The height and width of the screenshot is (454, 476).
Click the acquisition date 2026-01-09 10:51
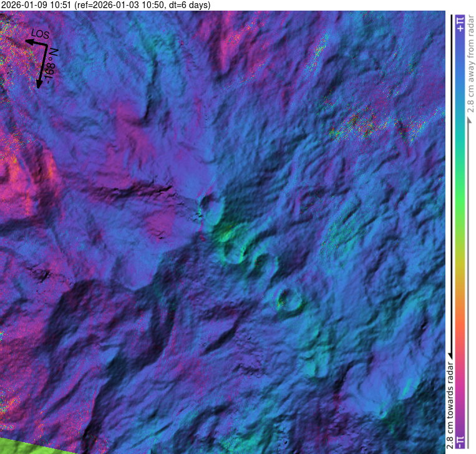[36, 5]
